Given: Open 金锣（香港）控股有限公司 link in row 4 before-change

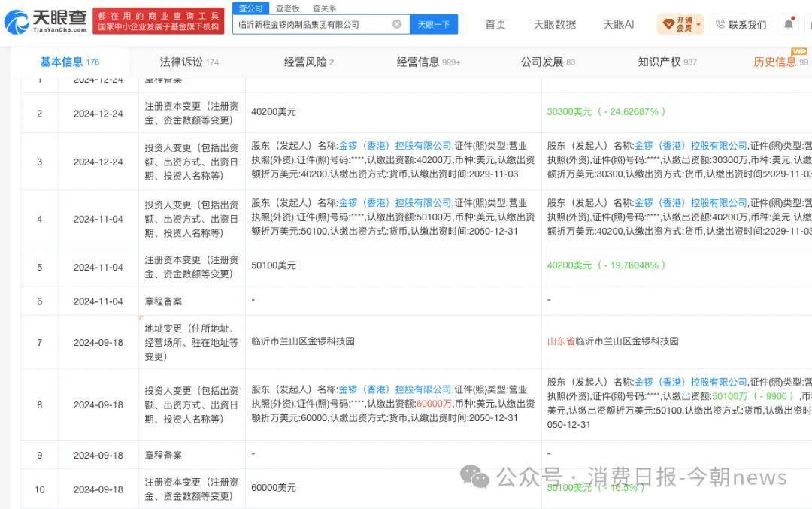Looking at the screenshot, I should click(x=395, y=203).
